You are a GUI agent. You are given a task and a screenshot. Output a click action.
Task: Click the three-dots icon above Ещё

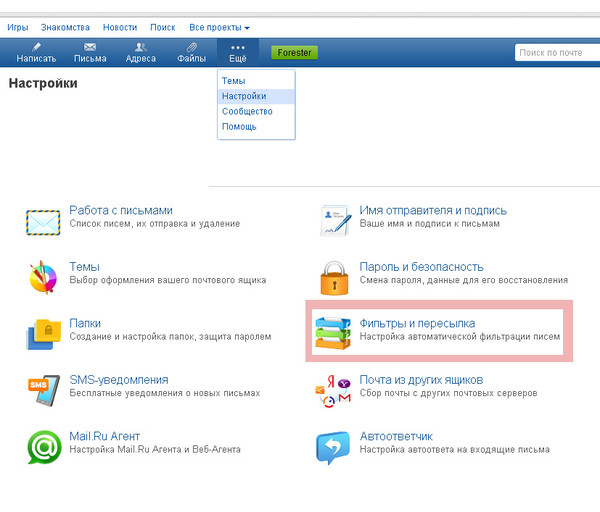click(238, 47)
